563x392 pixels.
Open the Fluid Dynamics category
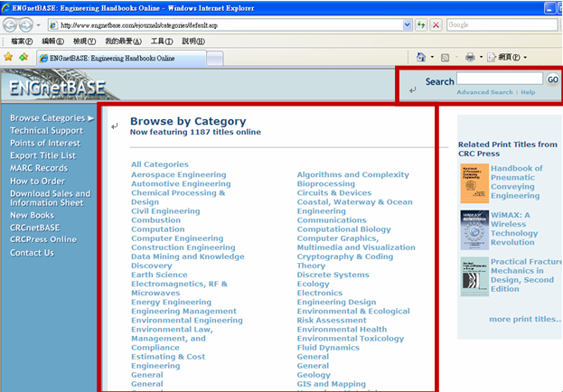click(328, 348)
